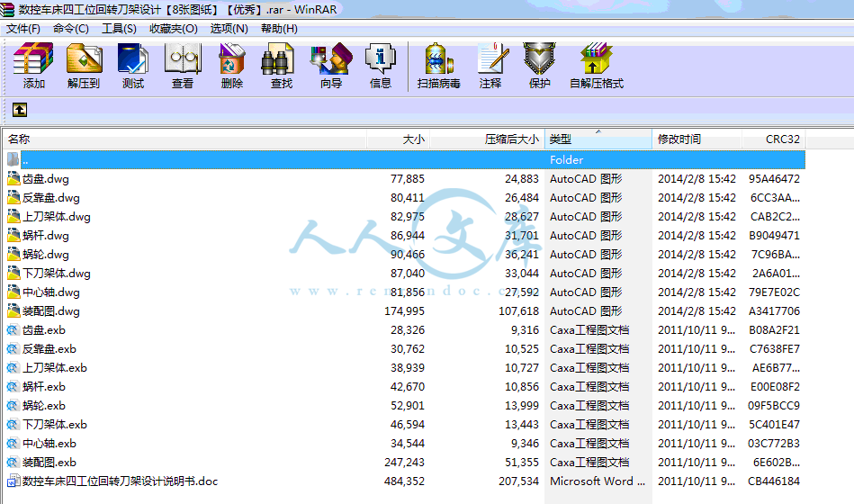Click the 解压到 (Extract To) toolbar icon
This screenshot has height=504, width=854.
84,58
